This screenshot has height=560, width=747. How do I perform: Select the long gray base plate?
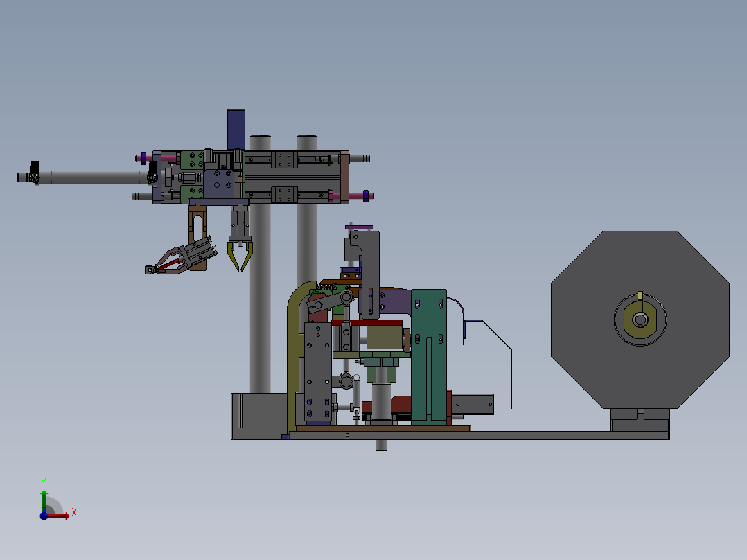pos(479,435)
